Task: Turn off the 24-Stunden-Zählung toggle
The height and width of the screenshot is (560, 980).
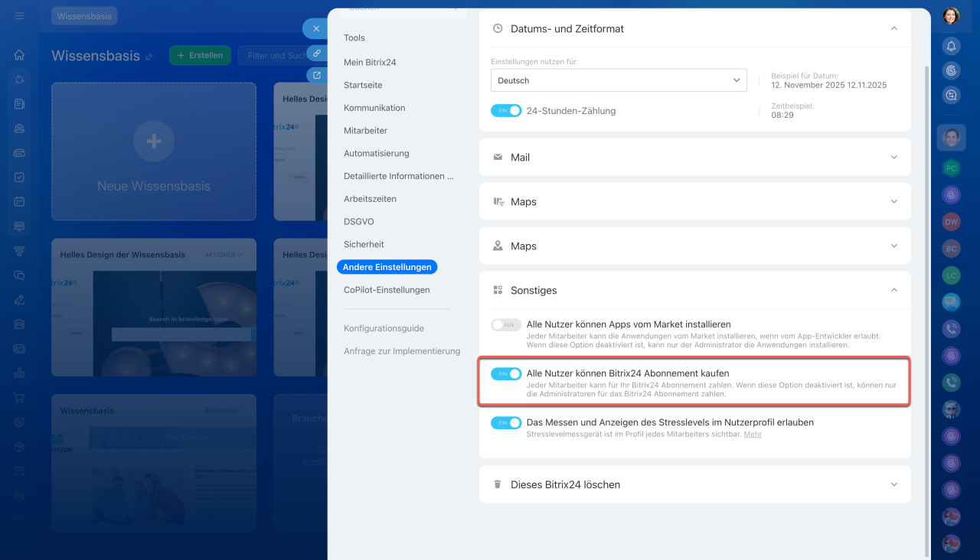Action: tap(506, 111)
